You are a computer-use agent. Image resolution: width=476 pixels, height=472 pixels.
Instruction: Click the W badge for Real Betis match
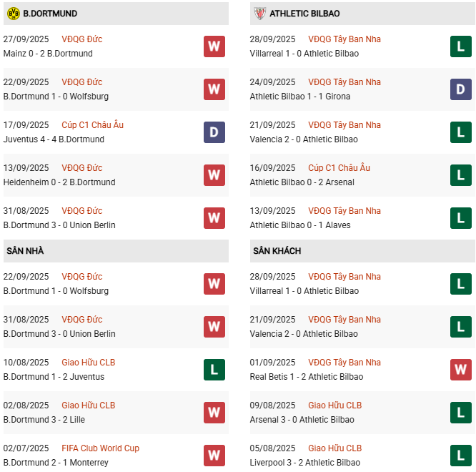tap(461, 370)
